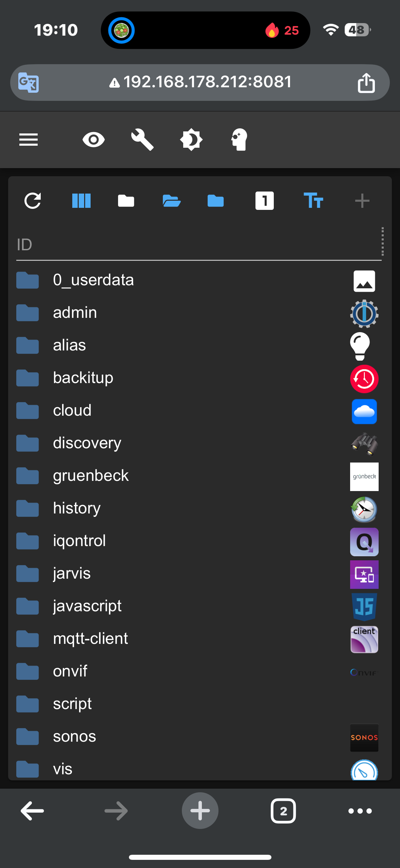400x868 pixels.
Task: Open the dotted column-options handle
Action: click(x=382, y=241)
